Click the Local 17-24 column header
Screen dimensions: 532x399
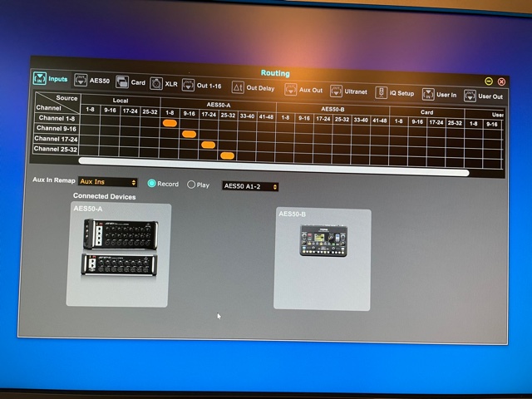click(x=130, y=111)
